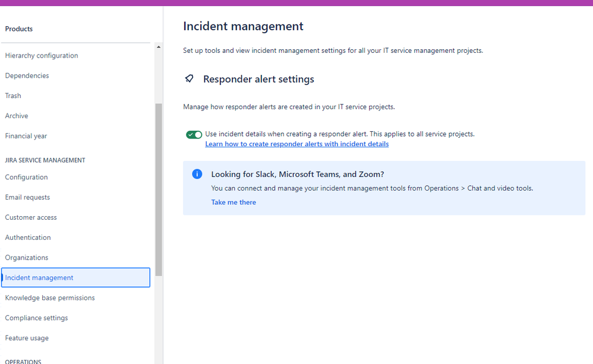Go to the Archive section

[16, 115]
